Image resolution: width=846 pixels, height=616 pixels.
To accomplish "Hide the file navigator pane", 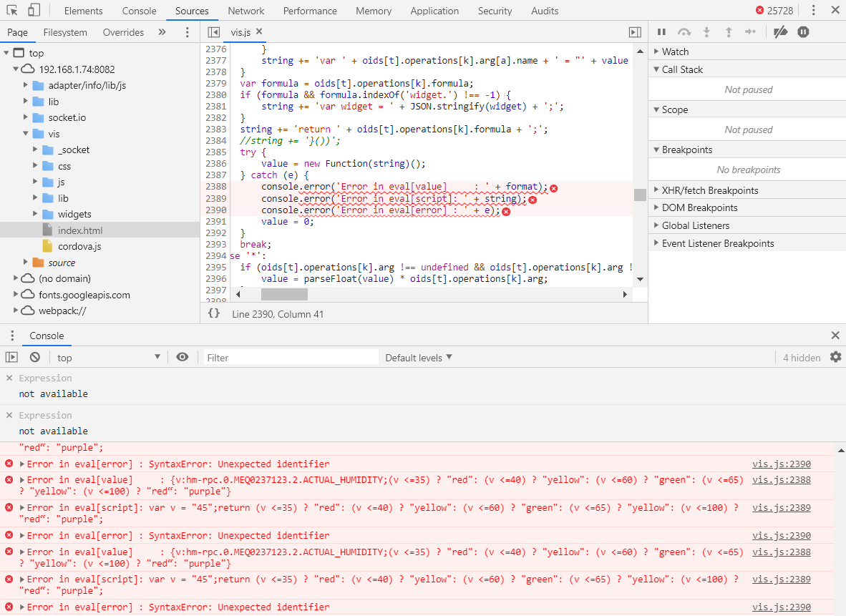I will point(213,32).
